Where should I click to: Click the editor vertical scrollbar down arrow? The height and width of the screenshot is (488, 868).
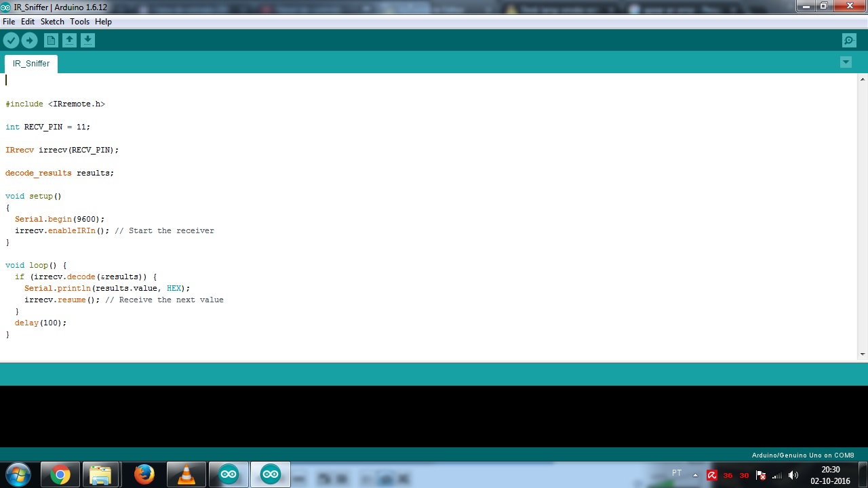click(863, 354)
